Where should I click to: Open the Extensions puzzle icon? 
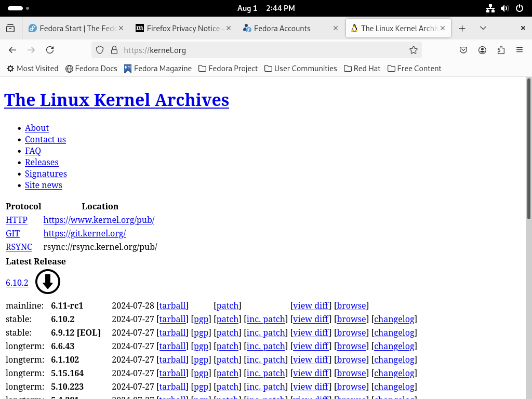(x=501, y=50)
